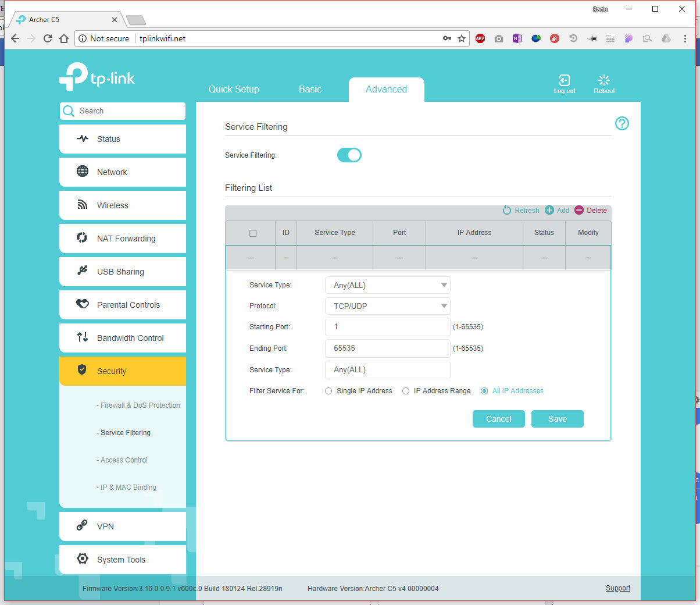Click the Wireless signal icon
The width and height of the screenshot is (700, 605).
click(83, 205)
